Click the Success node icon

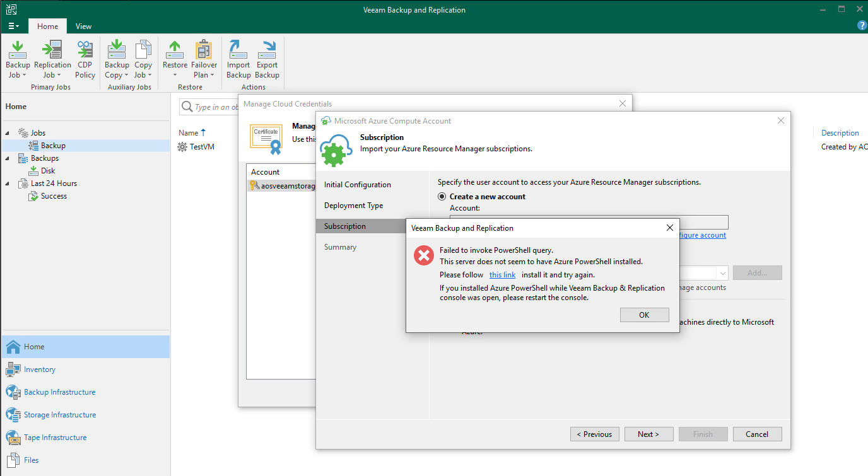click(34, 196)
